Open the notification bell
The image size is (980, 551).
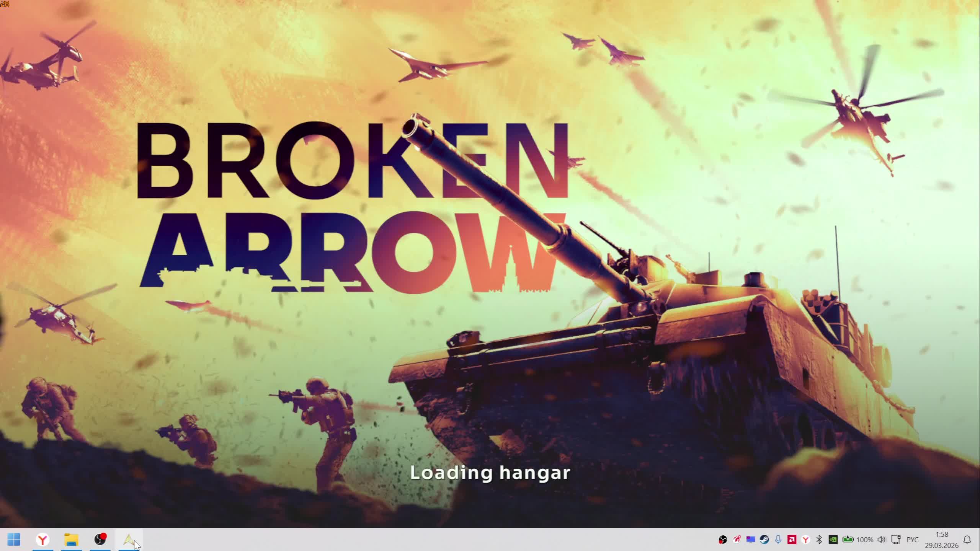[x=967, y=540]
